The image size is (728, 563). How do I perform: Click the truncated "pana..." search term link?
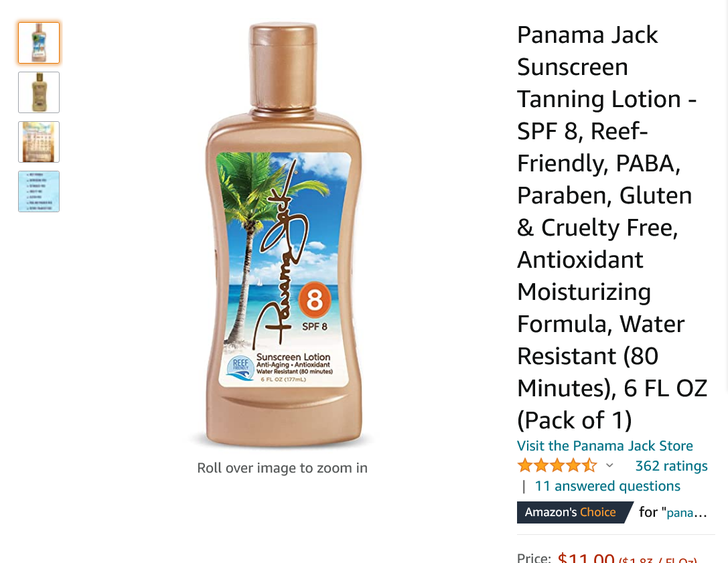(686, 512)
